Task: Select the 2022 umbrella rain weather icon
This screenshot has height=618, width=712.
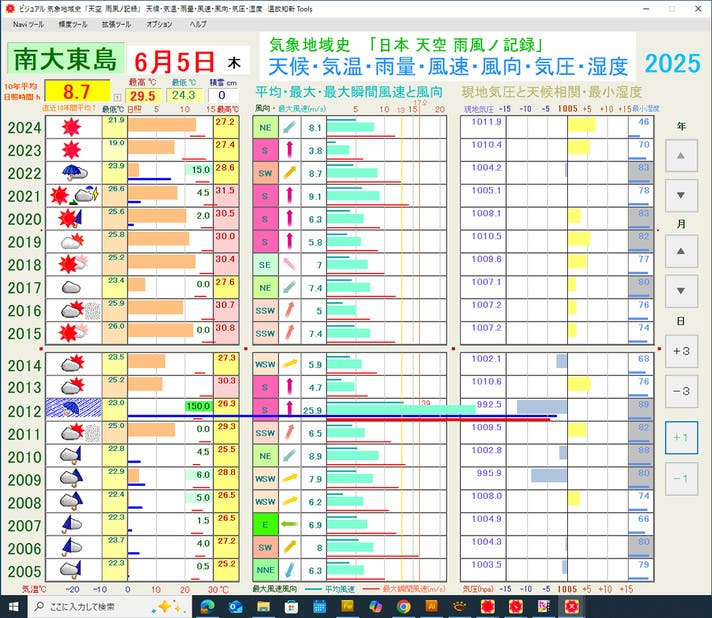Action: pos(71,173)
